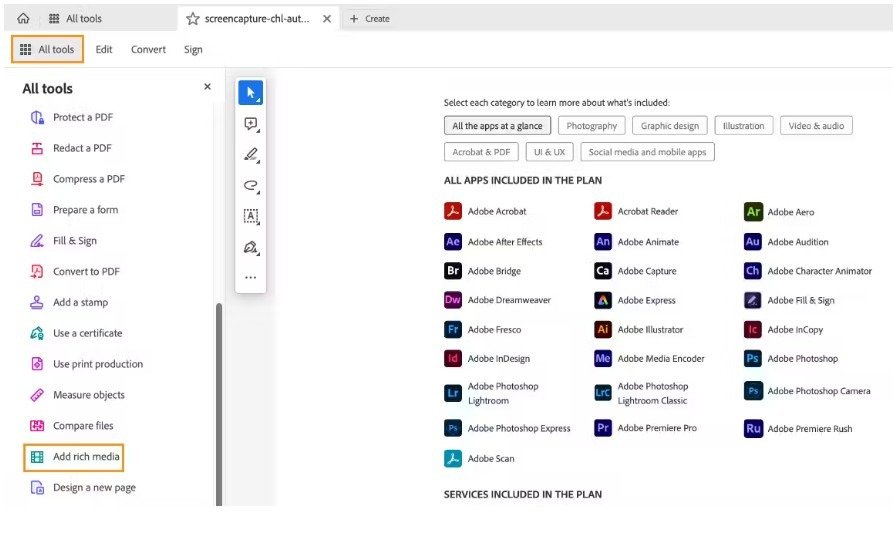Click the Use a certificate icon
895x536 pixels.
pos(37,333)
